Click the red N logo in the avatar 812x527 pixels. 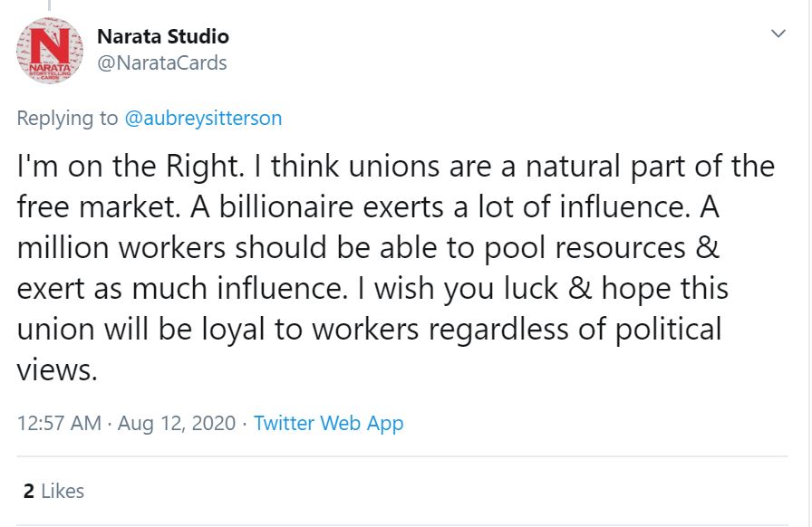pyautogui.click(x=50, y=45)
